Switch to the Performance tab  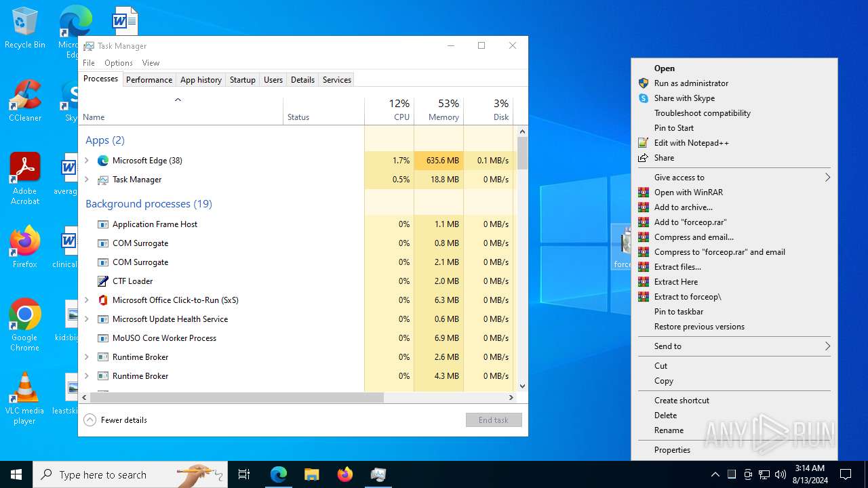[x=149, y=80]
